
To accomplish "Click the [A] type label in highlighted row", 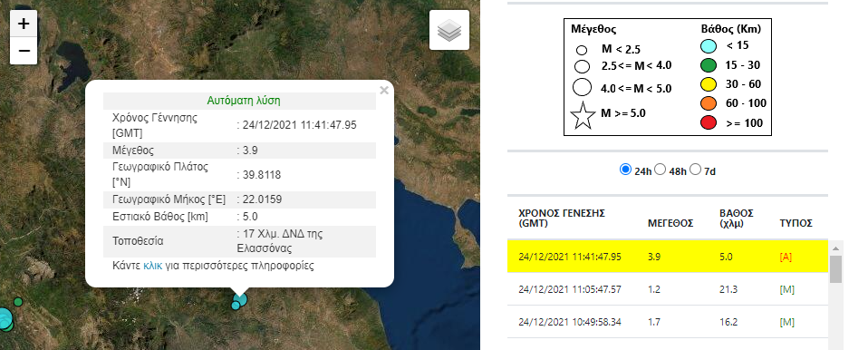I will (785, 257).
